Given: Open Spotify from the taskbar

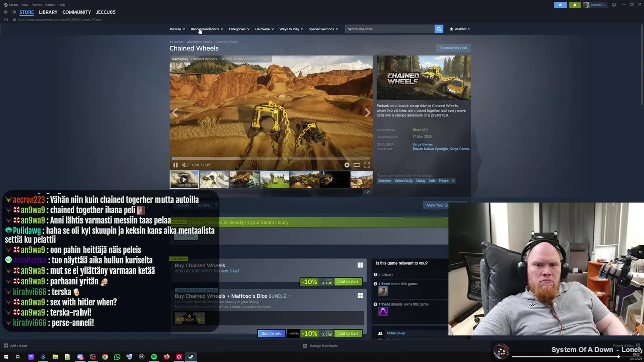Looking at the screenshot, I should [154, 357].
